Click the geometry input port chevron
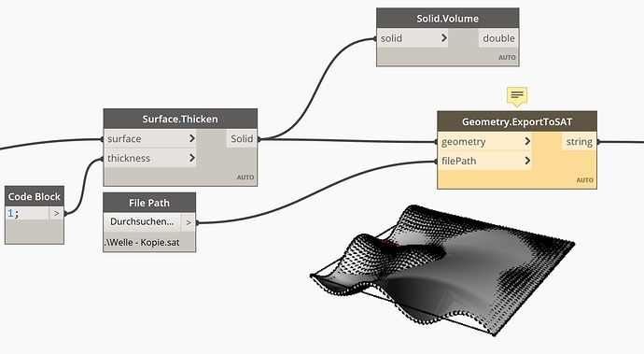The image size is (644, 354). tap(527, 141)
